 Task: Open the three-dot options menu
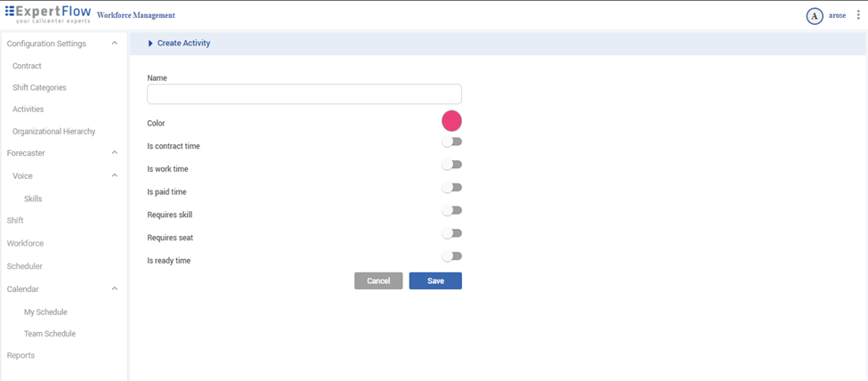(x=858, y=15)
